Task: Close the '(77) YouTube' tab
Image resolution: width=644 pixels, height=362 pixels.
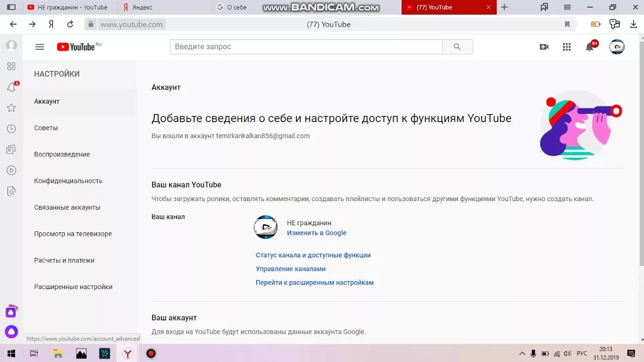Action: click(x=489, y=7)
